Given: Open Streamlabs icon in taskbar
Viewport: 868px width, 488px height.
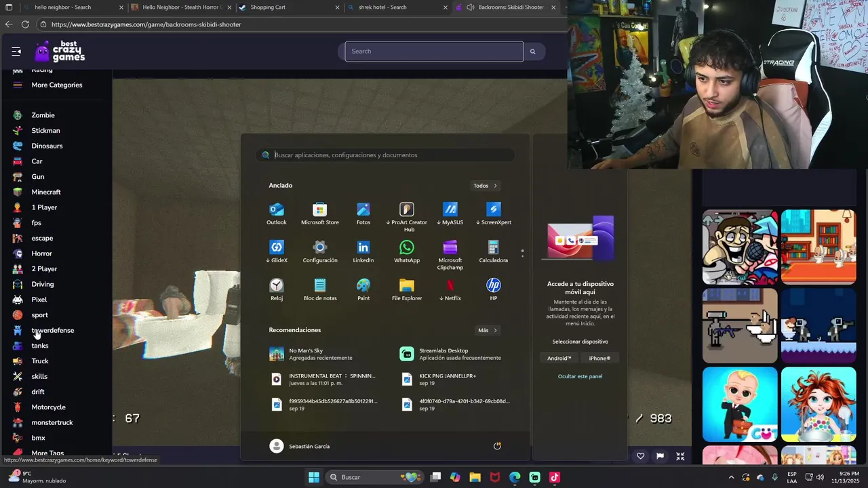Looking at the screenshot, I should [x=534, y=477].
